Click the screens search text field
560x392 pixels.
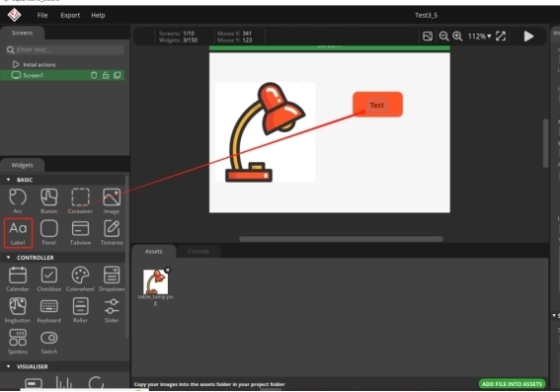65,50
